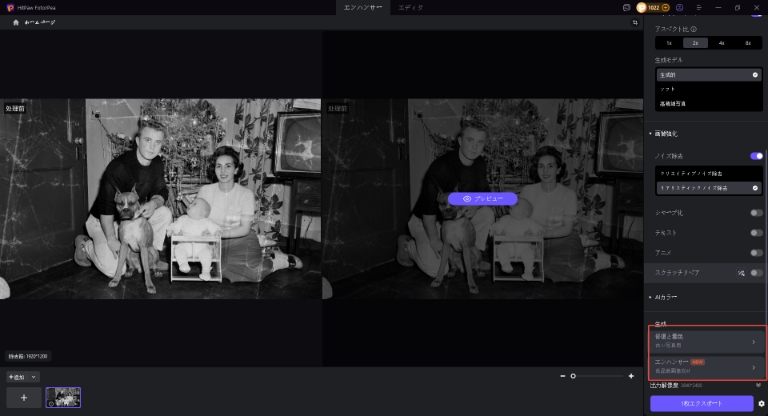Go to the home page icon
Screen dimensions: 768x416
[x=16, y=23]
